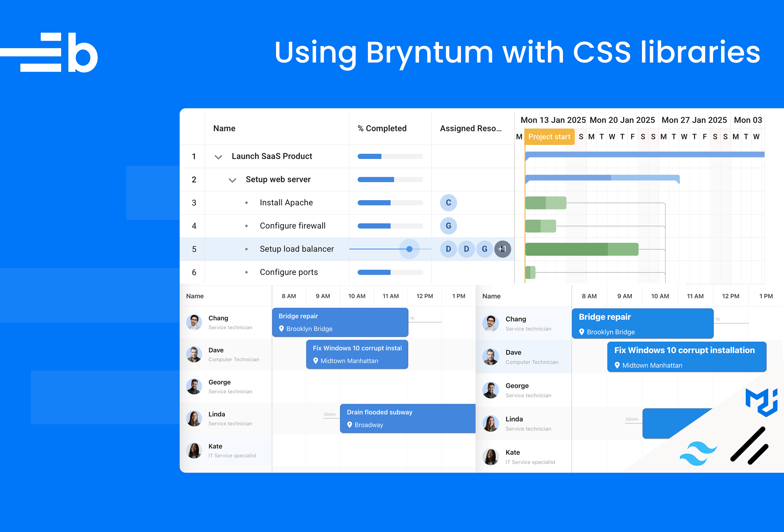Click Brooklyn Bridge location pin in left scheduler
The height and width of the screenshot is (532, 784).
(x=281, y=329)
